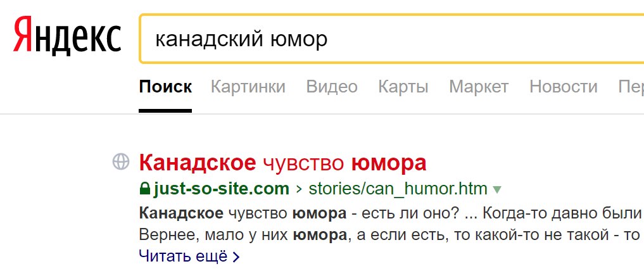644x278 pixels.
Task: Click the green padlock icon before just-so-site.com
Action: click(x=144, y=189)
